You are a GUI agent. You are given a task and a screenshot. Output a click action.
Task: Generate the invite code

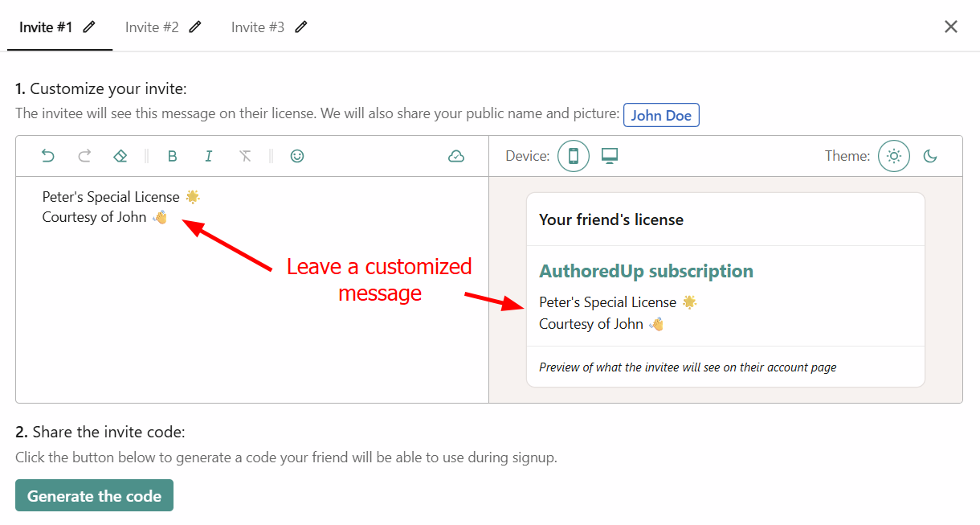(x=94, y=496)
